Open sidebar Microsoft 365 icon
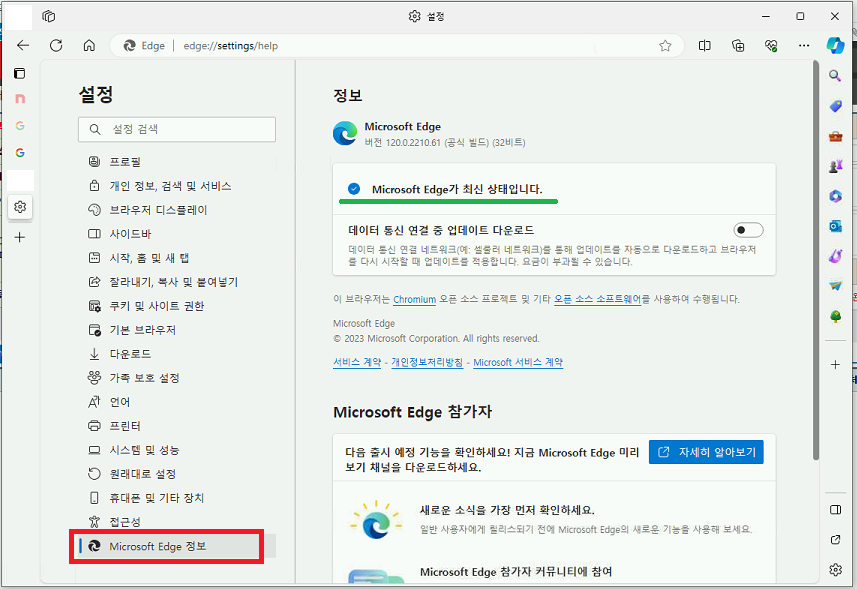The width and height of the screenshot is (857, 589). click(x=835, y=196)
